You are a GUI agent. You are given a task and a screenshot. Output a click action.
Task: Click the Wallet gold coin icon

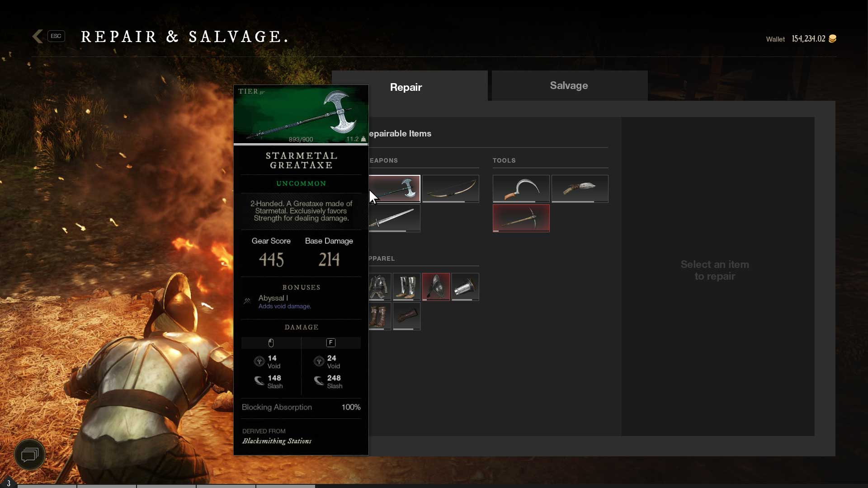pos(832,39)
